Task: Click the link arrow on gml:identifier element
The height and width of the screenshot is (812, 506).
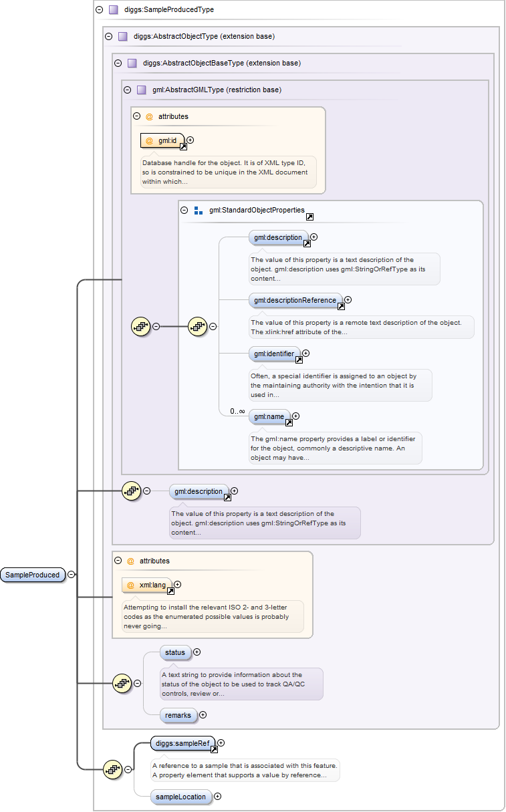Action: tap(299, 360)
